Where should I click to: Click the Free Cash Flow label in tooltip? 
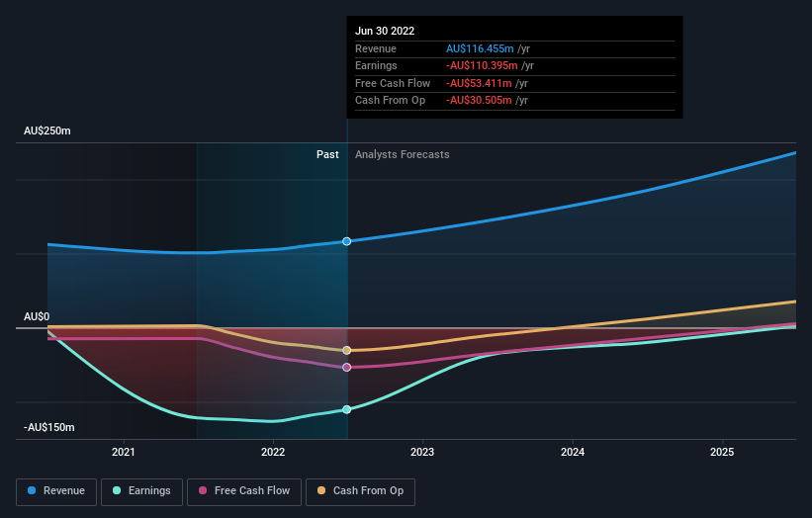pyautogui.click(x=393, y=83)
